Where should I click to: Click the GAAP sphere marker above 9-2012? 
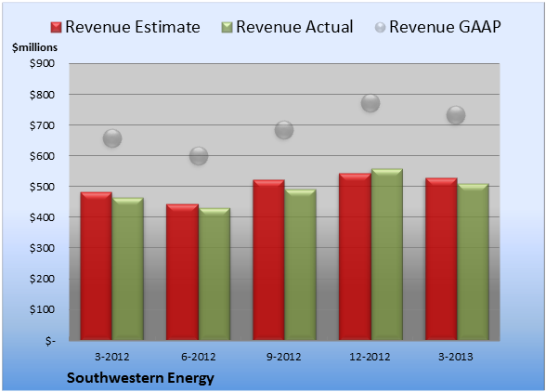pos(284,130)
